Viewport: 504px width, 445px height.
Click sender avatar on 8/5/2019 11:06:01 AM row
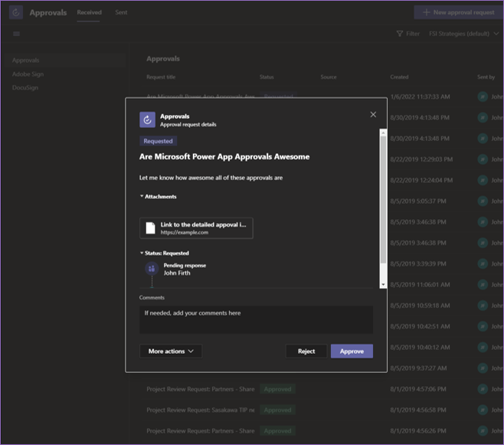click(483, 285)
